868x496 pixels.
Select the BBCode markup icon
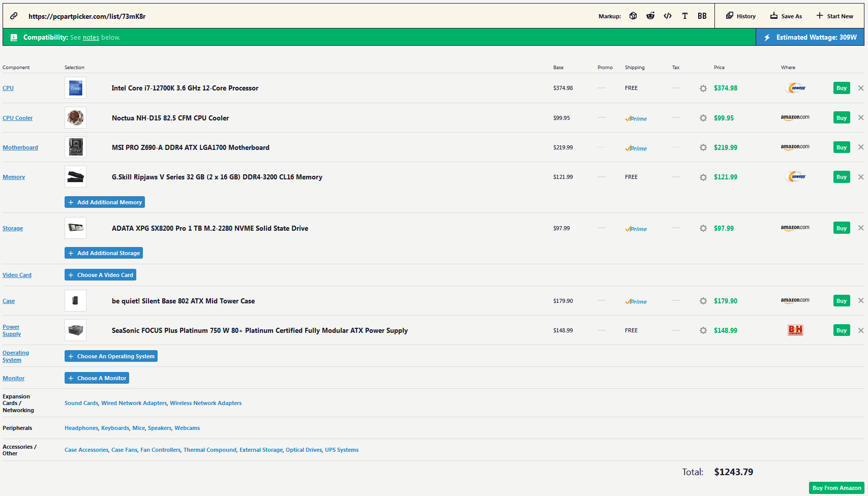[702, 16]
